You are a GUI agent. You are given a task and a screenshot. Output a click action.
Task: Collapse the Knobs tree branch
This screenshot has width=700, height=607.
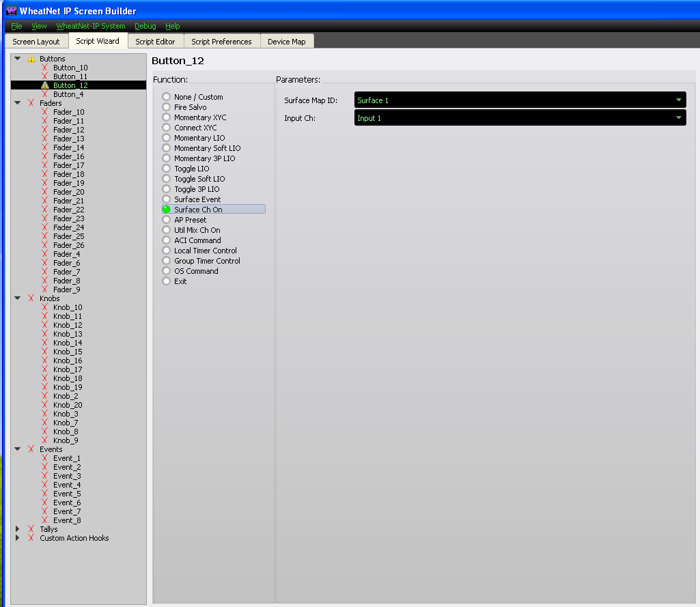tap(17, 298)
